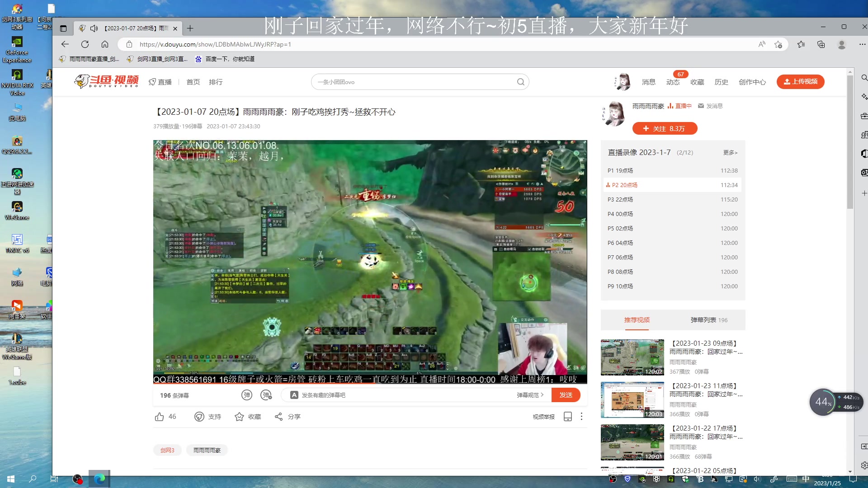Go back to the previous page
Screen dimensions: 868x488
point(65,44)
